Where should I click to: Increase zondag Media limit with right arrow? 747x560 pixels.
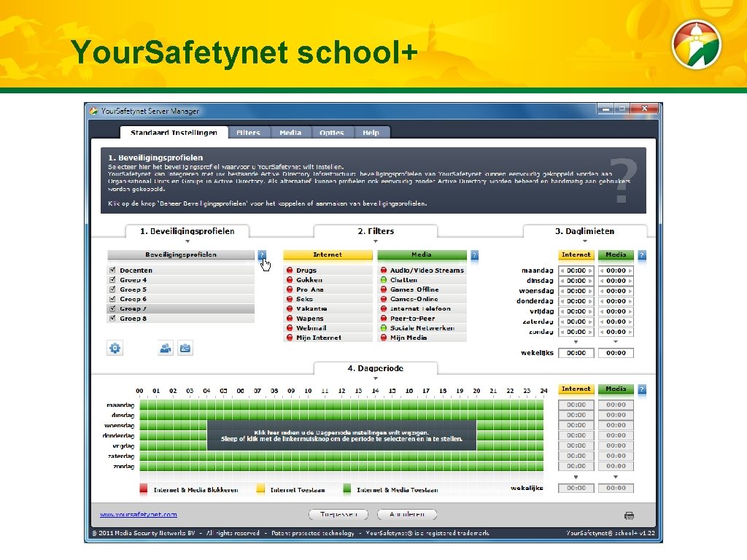tap(630, 332)
